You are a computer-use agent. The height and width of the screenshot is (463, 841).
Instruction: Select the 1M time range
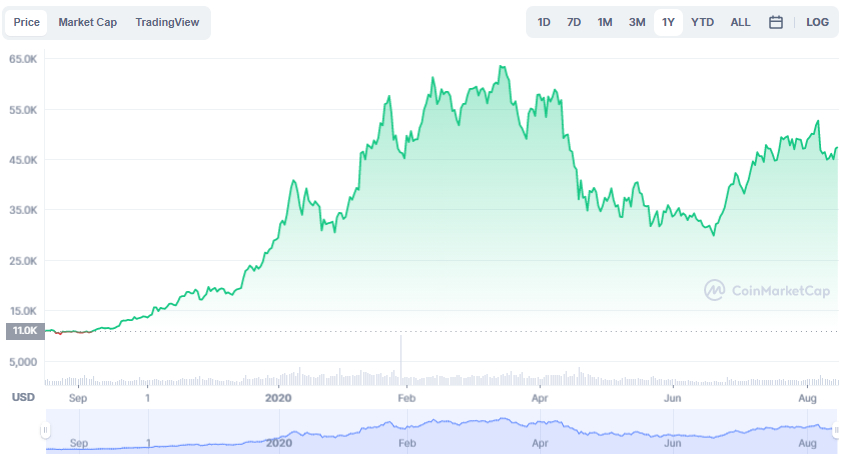(x=605, y=23)
